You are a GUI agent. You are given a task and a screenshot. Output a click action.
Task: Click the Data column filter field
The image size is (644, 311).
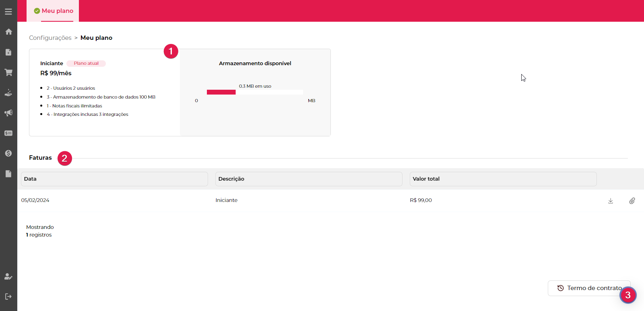tap(114, 179)
